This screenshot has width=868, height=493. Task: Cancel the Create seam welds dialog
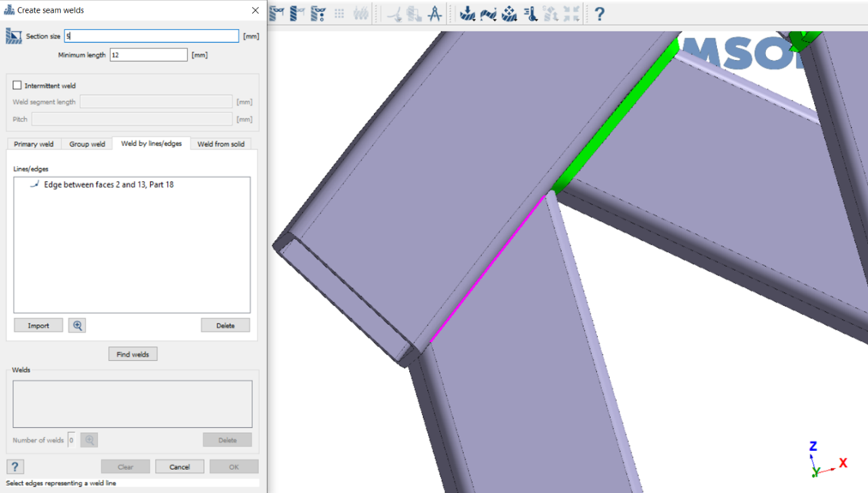tap(179, 466)
